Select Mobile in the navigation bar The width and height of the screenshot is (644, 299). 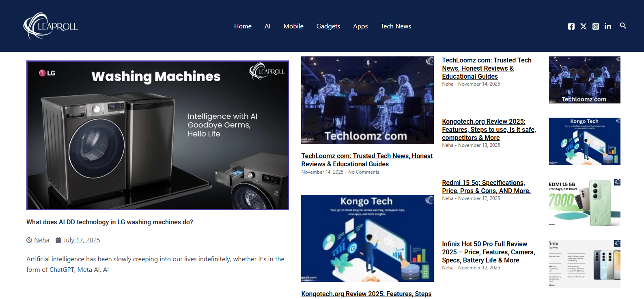[x=293, y=26]
